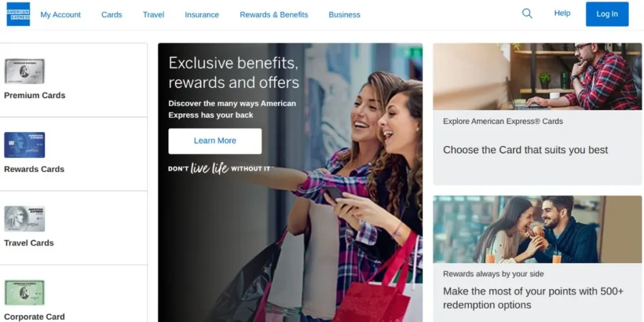This screenshot has height=322, width=644.
Task: Open the Travel menu
Action: pyautogui.click(x=153, y=15)
